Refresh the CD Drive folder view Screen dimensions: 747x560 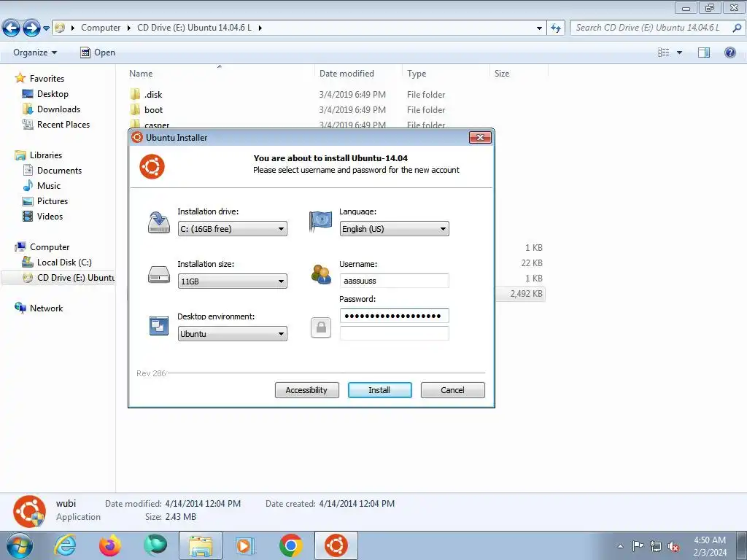click(x=556, y=28)
